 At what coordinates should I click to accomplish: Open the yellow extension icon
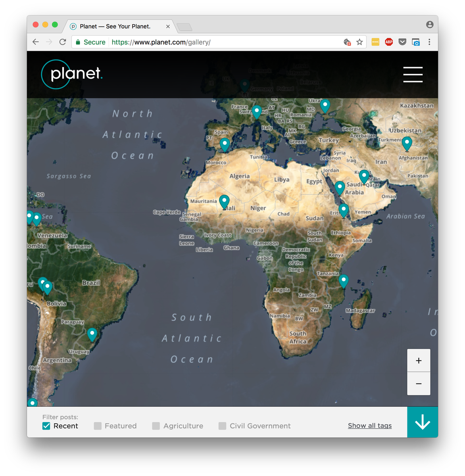(x=375, y=42)
